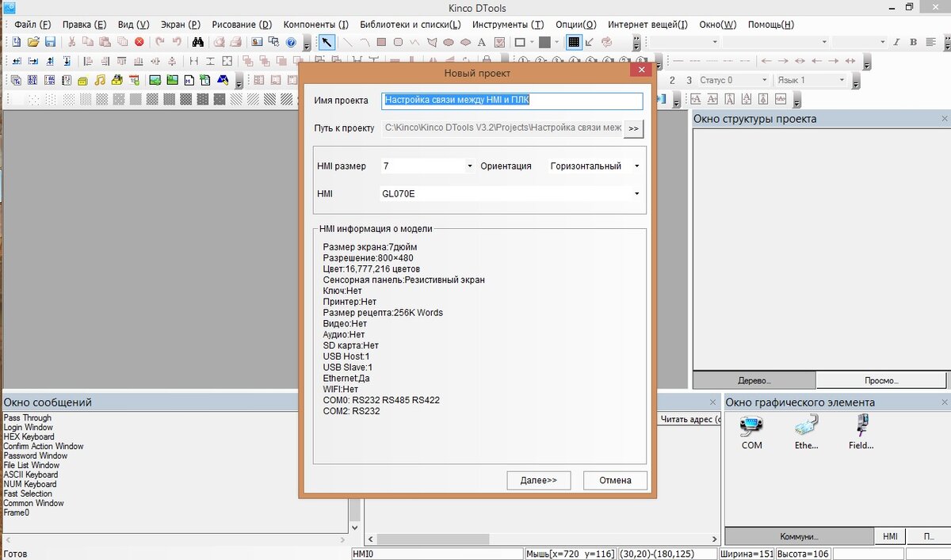Open the gray fill color dropdown
This screenshot has width=951, height=560.
tap(557, 42)
